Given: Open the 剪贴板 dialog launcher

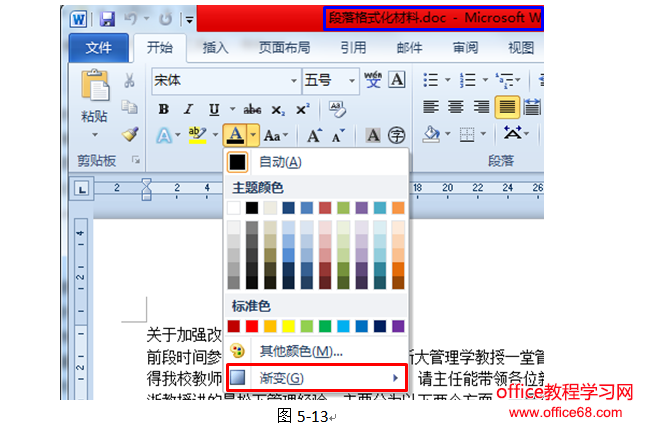Looking at the screenshot, I should click(136, 160).
